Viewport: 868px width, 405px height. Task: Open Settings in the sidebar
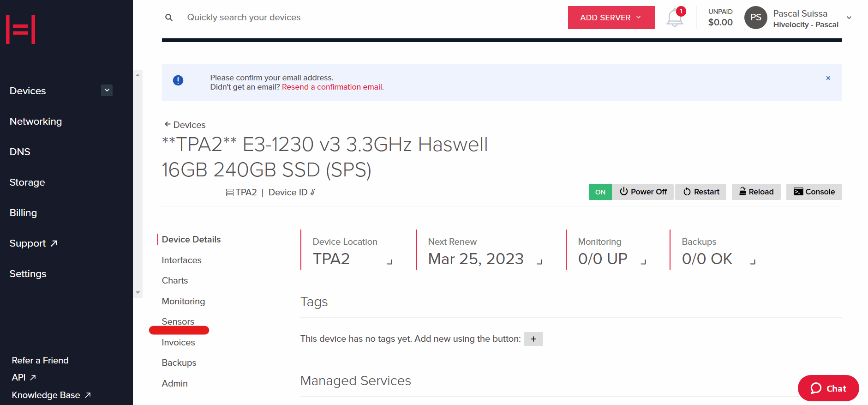tap(28, 274)
